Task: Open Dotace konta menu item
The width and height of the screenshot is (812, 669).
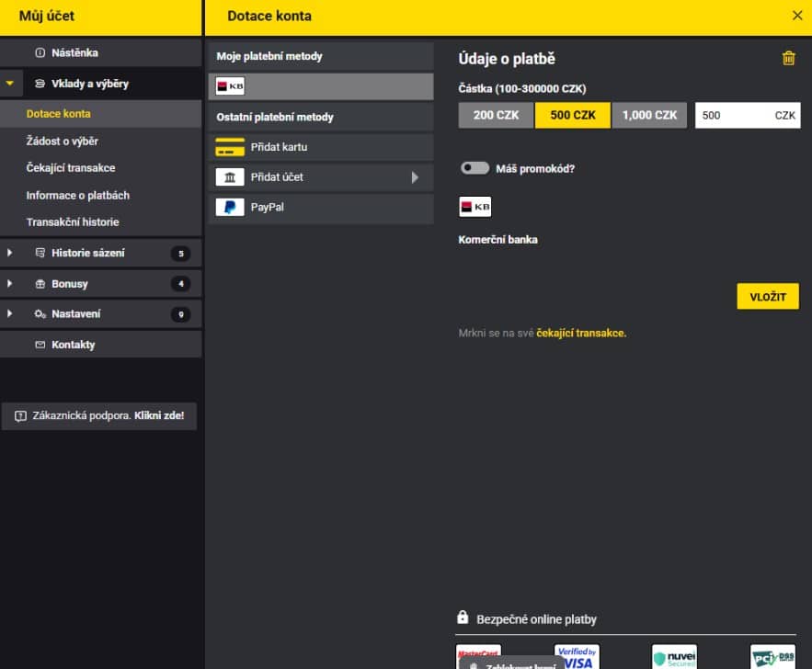Action: pyautogui.click(x=100, y=114)
